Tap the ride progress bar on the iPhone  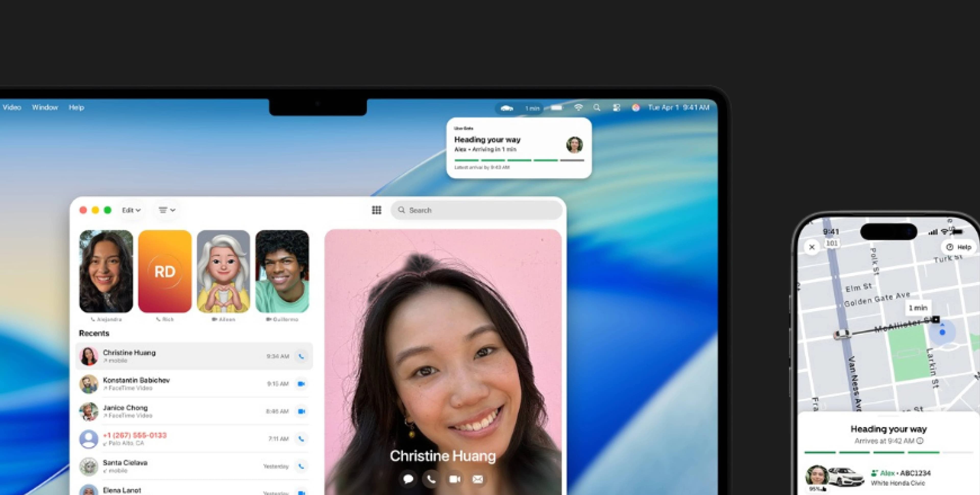point(888,452)
